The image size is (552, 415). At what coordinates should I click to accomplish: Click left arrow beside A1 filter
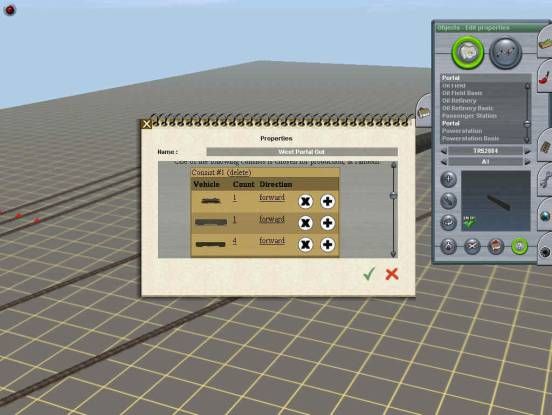[x=444, y=162]
